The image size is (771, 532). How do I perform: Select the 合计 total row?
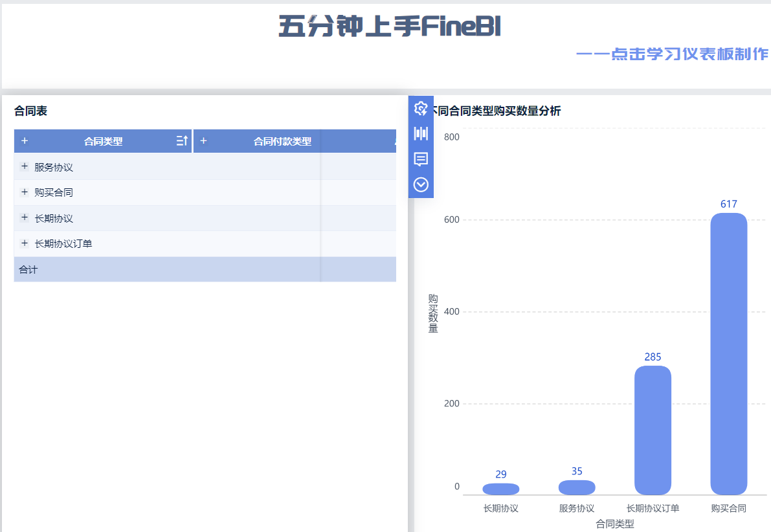(205, 269)
